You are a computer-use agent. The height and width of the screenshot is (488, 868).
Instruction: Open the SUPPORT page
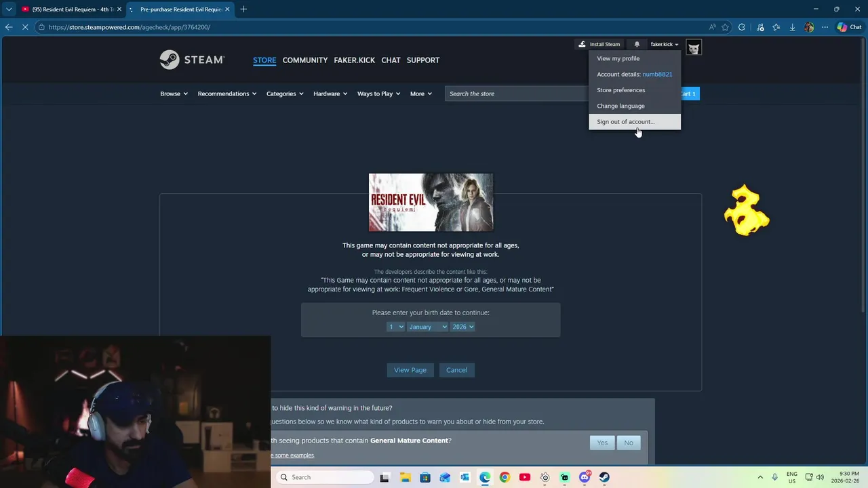[423, 60]
